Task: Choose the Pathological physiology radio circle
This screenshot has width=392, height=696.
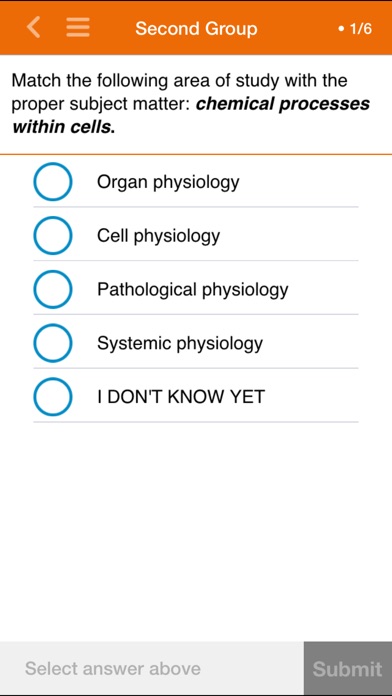Action: [x=53, y=289]
